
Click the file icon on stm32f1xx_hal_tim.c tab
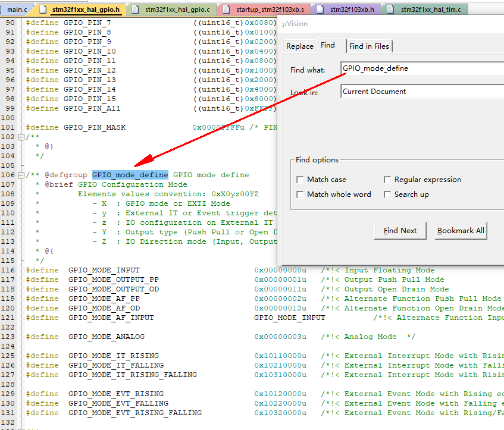(391, 10)
